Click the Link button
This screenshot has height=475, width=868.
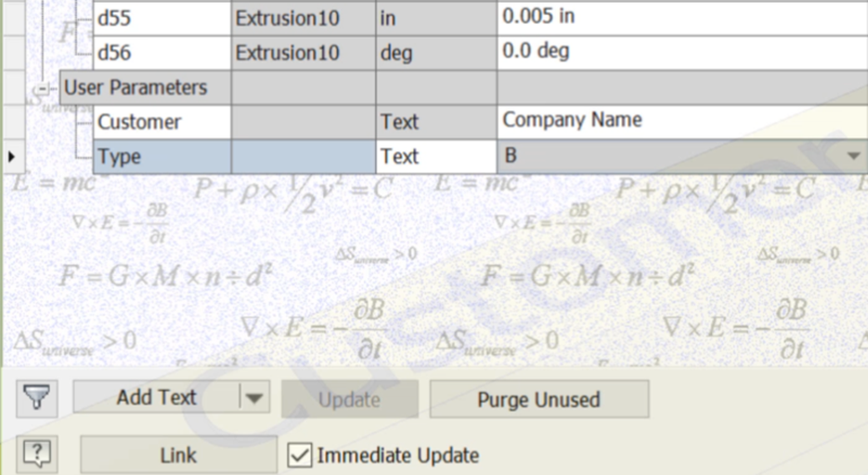point(178,456)
